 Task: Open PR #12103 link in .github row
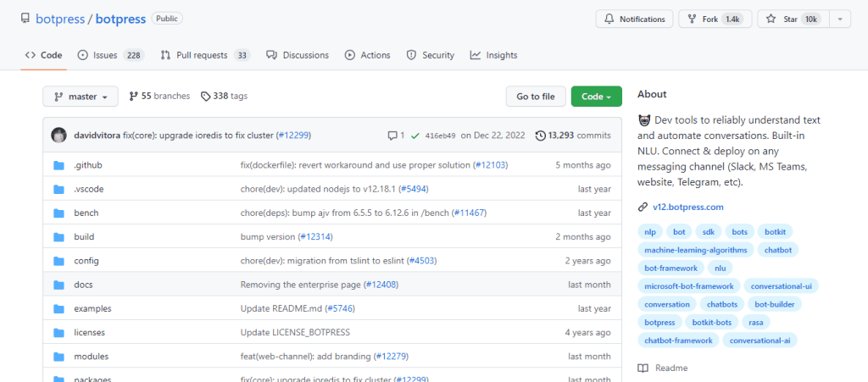pos(491,165)
